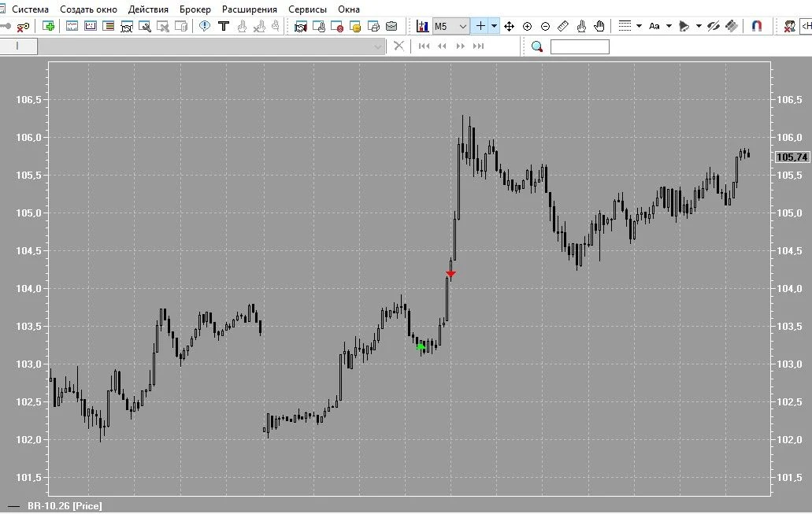Open the long grey combo box dropdown
Image resolution: width=812 pixels, height=514 pixels.
[x=211, y=46]
